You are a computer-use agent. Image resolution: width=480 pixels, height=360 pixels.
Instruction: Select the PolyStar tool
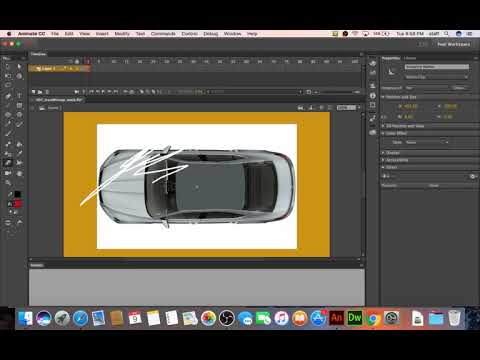pyautogui.click(x=19, y=115)
